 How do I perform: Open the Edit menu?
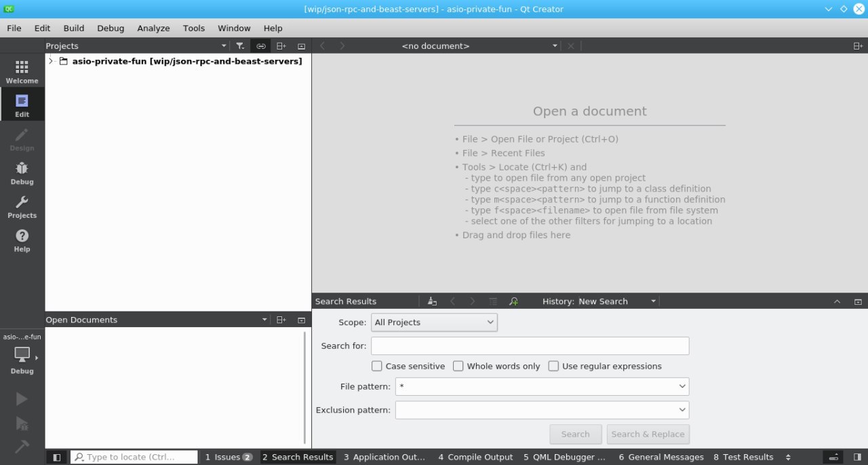pyautogui.click(x=42, y=28)
